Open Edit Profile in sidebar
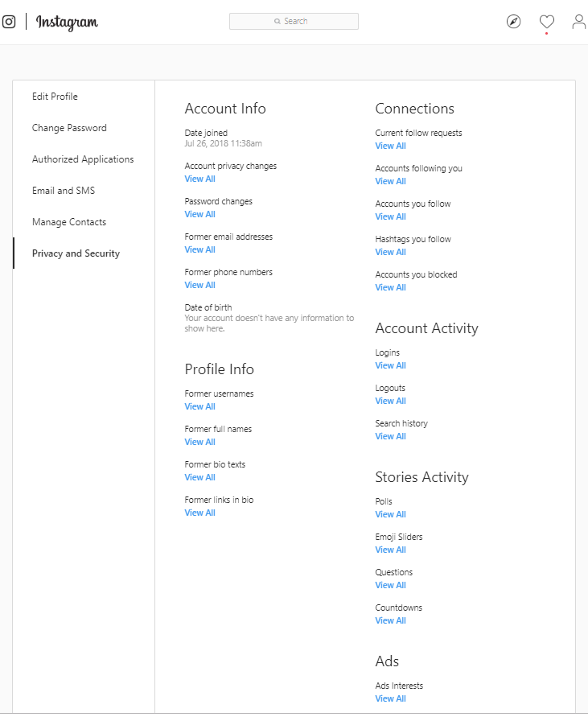 tap(55, 97)
